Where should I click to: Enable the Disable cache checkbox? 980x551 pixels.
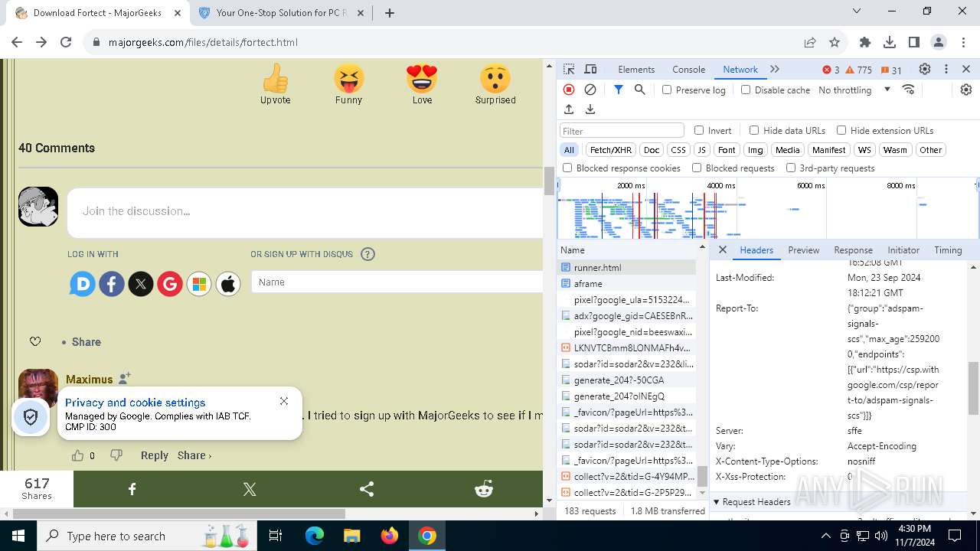coord(746,90)
